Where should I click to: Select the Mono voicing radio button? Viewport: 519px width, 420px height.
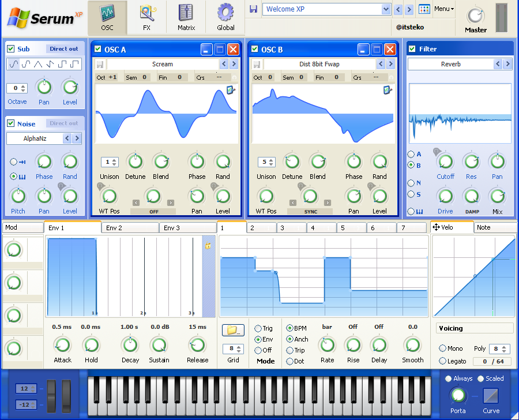(443, 348)
